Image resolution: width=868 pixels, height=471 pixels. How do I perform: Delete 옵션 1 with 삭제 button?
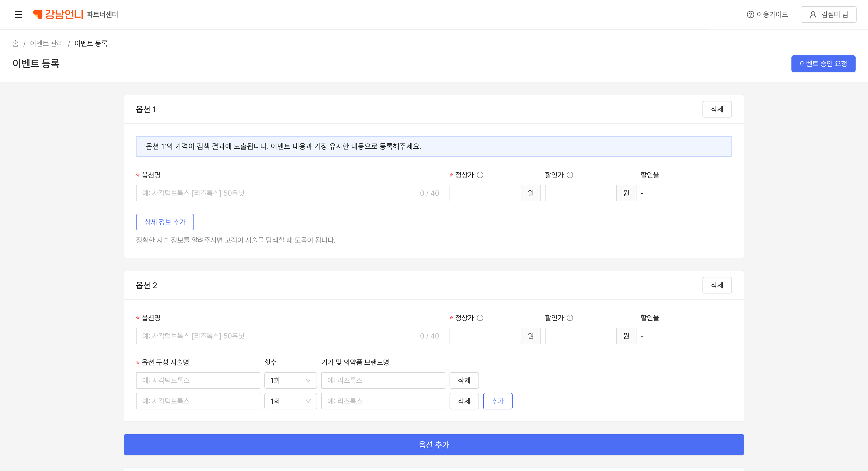[717, 109]
